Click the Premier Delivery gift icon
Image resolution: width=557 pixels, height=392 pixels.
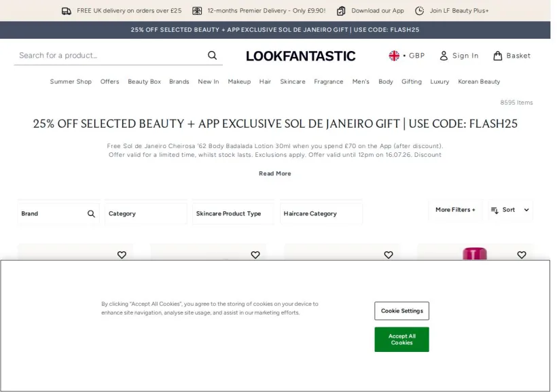tap(197, 11)
